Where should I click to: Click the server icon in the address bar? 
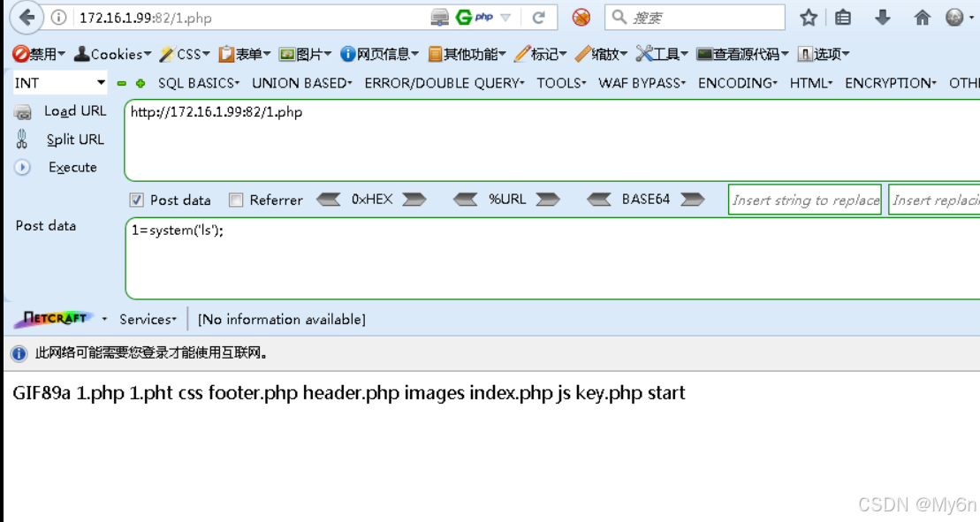(x=439, y=18)
